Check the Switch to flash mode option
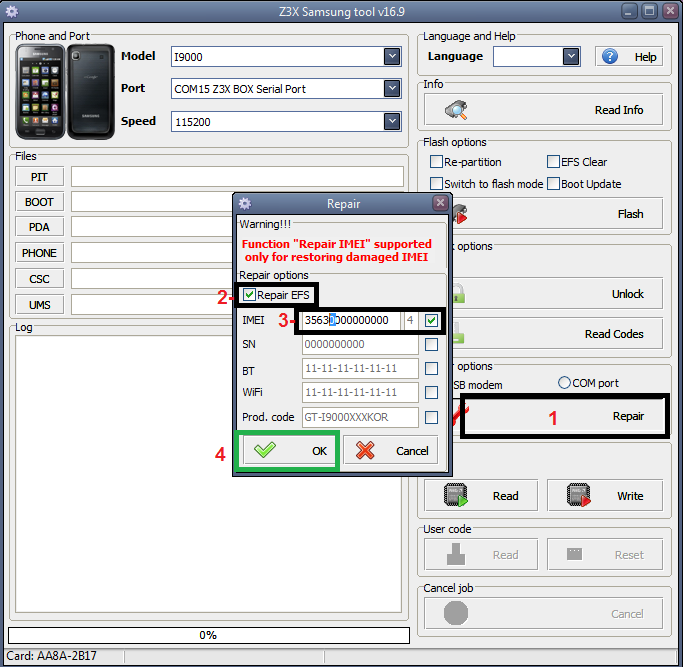Image resolution: width=683 pixels, height=667 pixels. click(x=436, y=183)
